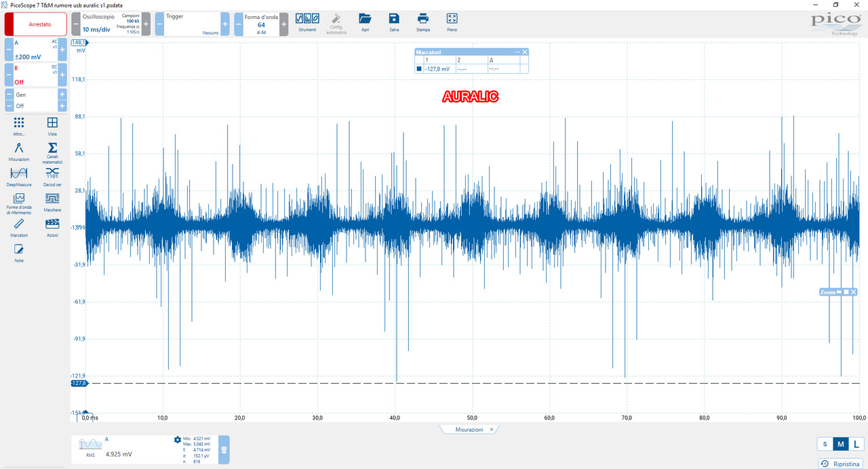The image size is (868, 469).
Task: Open Canali matematici math channels
Action: [x=52, y=152]
